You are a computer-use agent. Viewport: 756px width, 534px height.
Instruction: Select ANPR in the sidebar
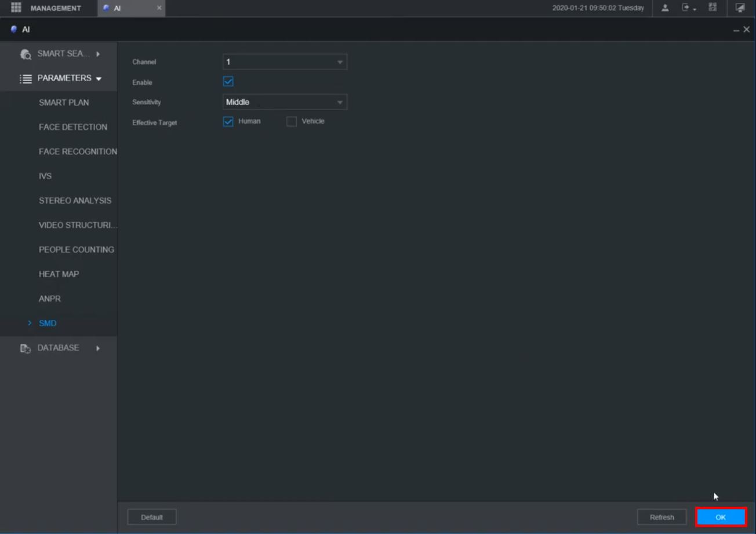pyautogui.click(x=50, y=299)
